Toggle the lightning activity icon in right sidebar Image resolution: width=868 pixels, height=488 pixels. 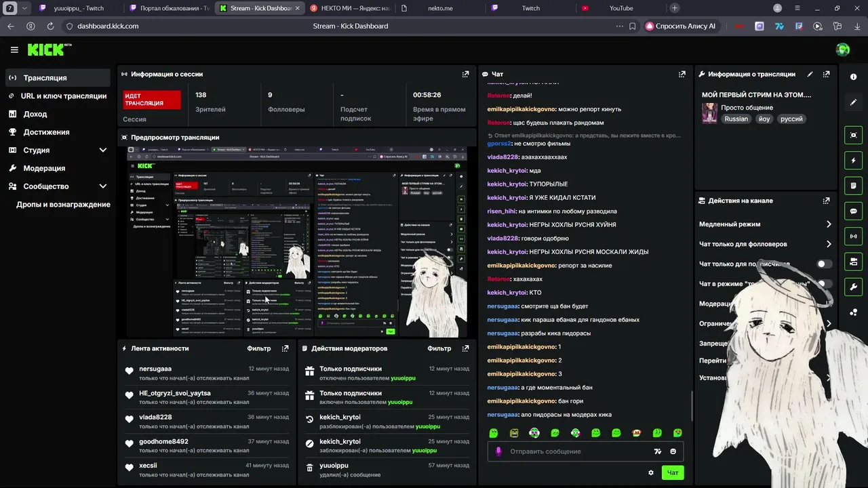tap(853, 161)
